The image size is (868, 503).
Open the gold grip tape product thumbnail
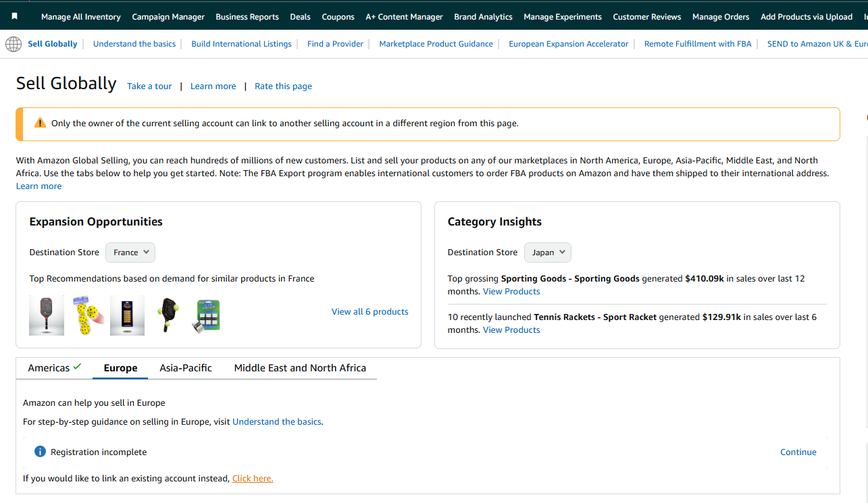tap(127, 315)
